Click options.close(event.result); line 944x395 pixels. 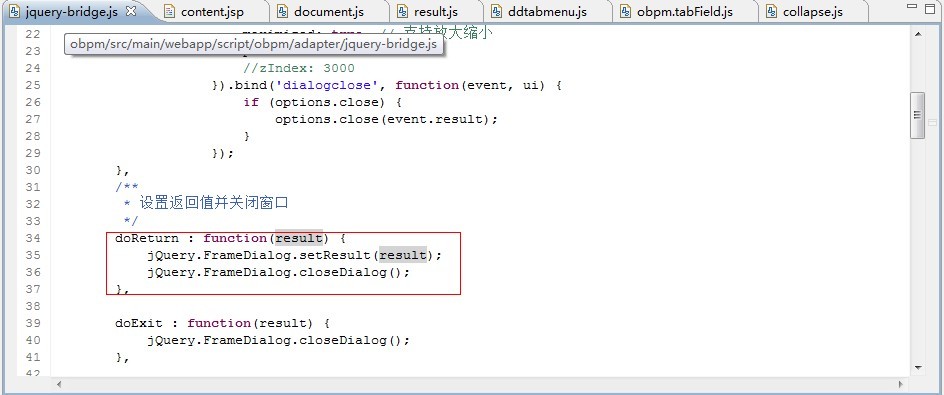[387, 119]
